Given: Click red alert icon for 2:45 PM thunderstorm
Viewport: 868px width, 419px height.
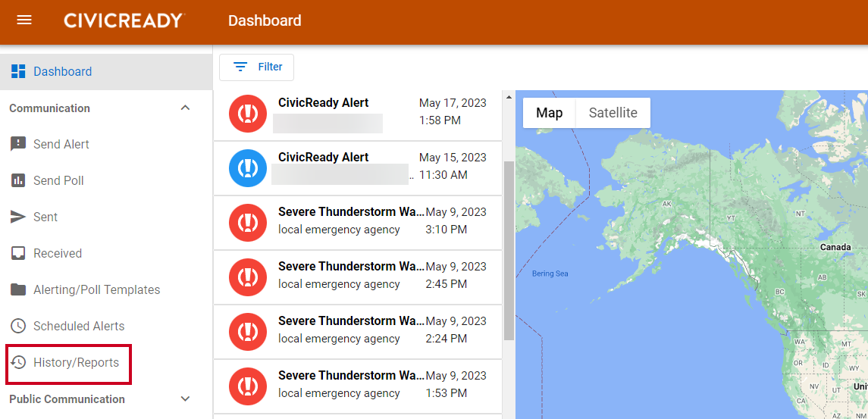Looking at the screenshot, I should [248, 277].
